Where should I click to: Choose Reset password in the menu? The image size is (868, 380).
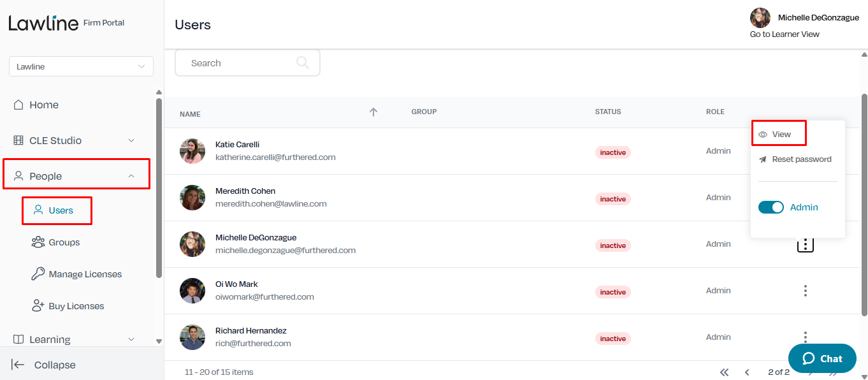click(x=802, y=159)
